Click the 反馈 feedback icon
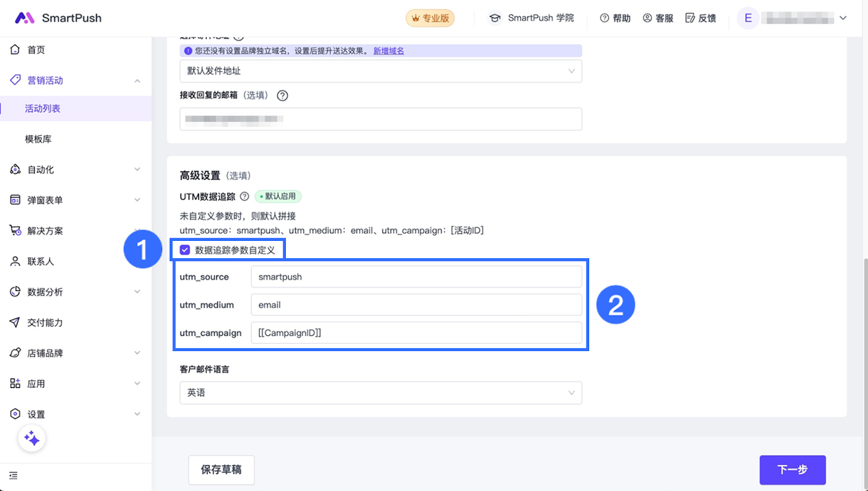This screenshot has height=491, width=868. tap(690, 18)
